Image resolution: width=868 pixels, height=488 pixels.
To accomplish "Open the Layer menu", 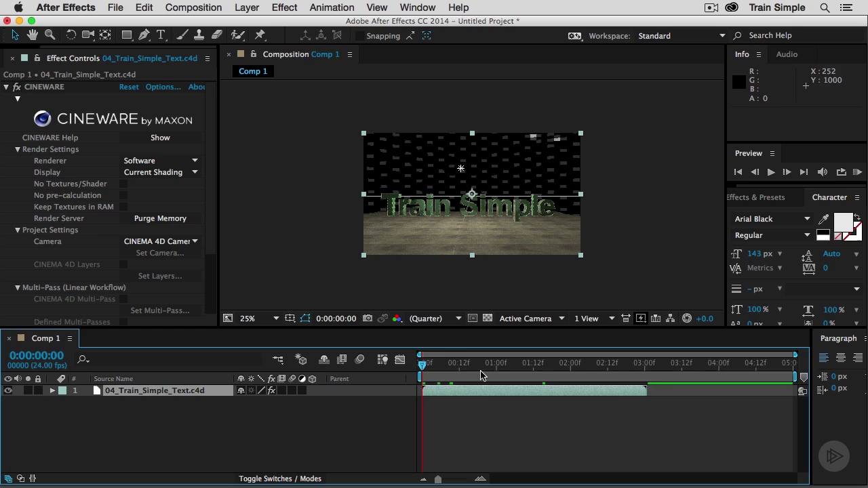I will coord(247,7).
